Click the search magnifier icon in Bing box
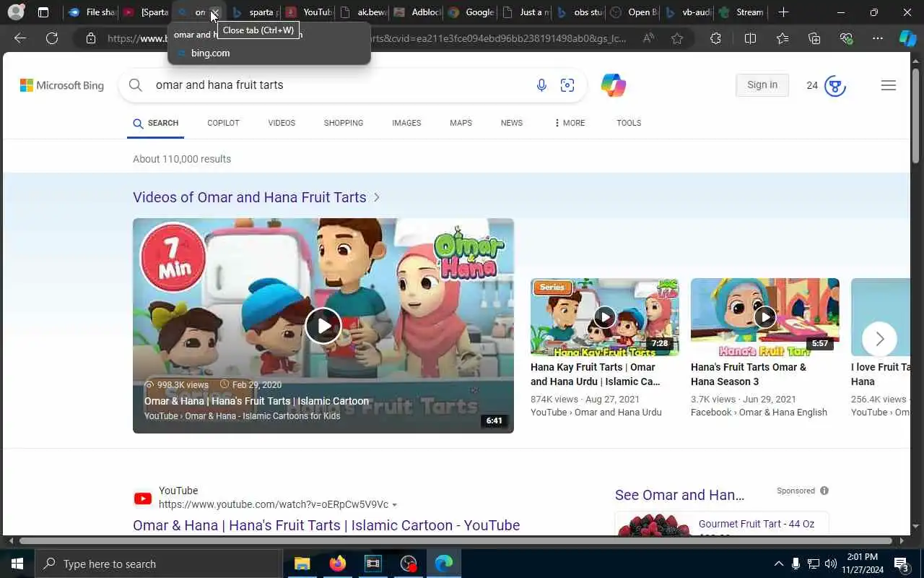 [135, 85]
